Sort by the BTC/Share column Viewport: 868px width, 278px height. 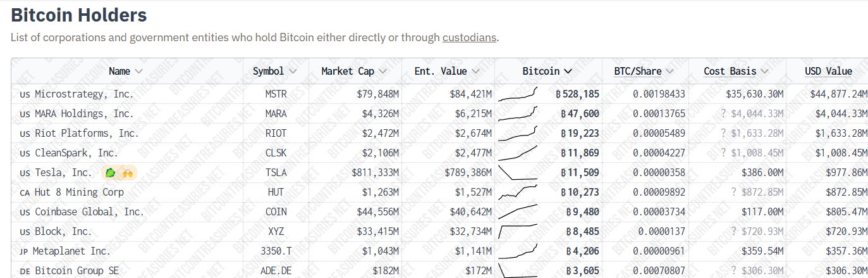(x=644, y=71)
